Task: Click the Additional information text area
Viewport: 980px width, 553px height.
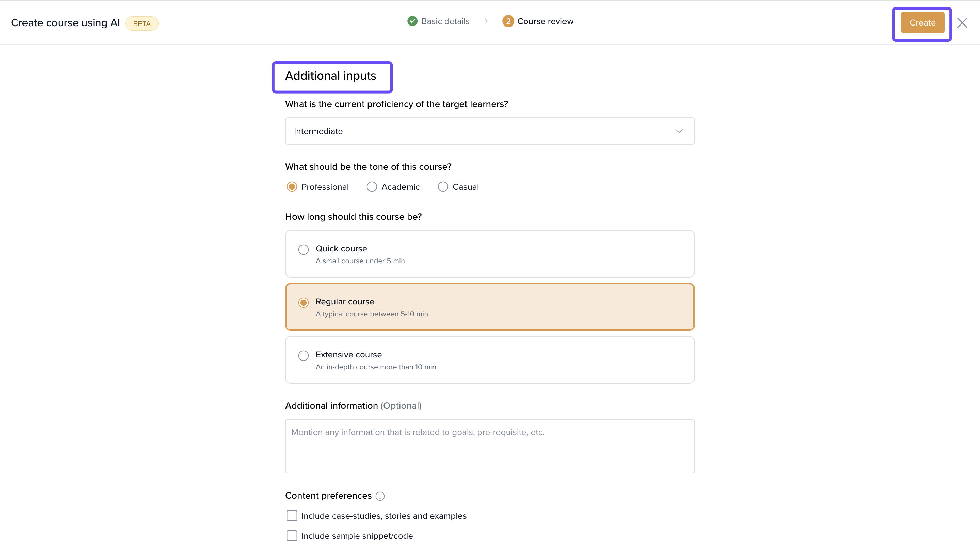Action: point(489,446)
